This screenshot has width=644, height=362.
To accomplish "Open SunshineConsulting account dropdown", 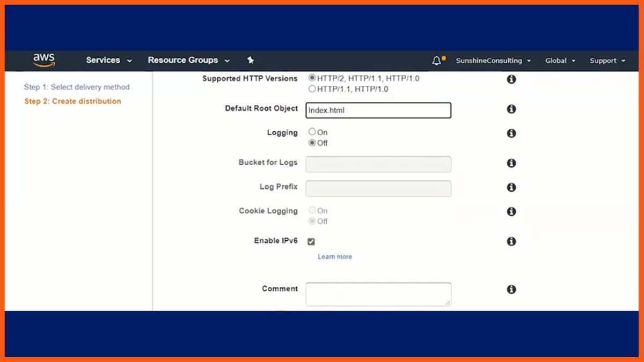I will click(x=493, y=61).
